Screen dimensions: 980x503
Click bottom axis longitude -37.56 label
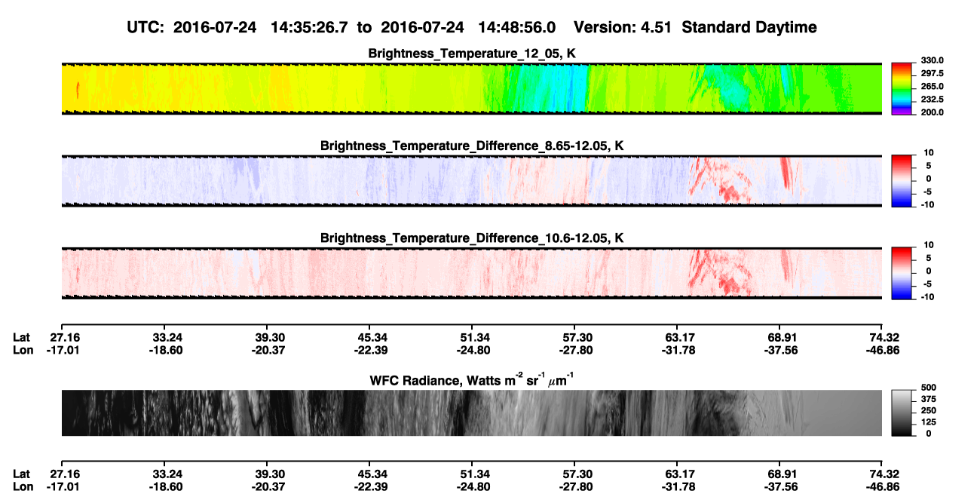(780, 486)
